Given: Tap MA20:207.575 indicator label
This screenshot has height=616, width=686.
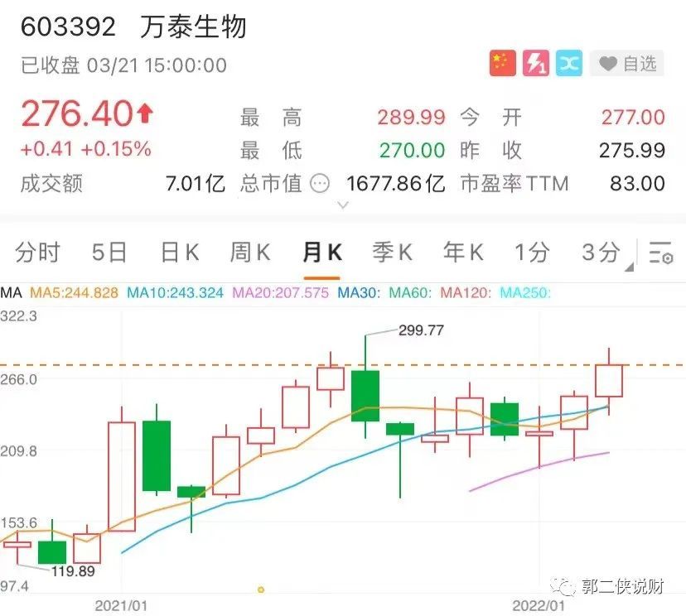Looking at the screenshot, I should pos(280,292).
